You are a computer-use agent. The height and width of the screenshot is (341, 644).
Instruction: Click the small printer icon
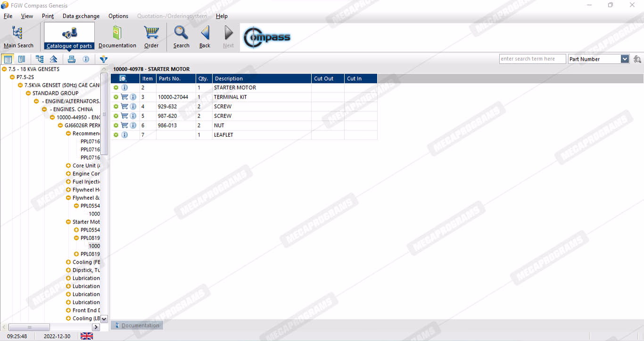coord(72,59)
